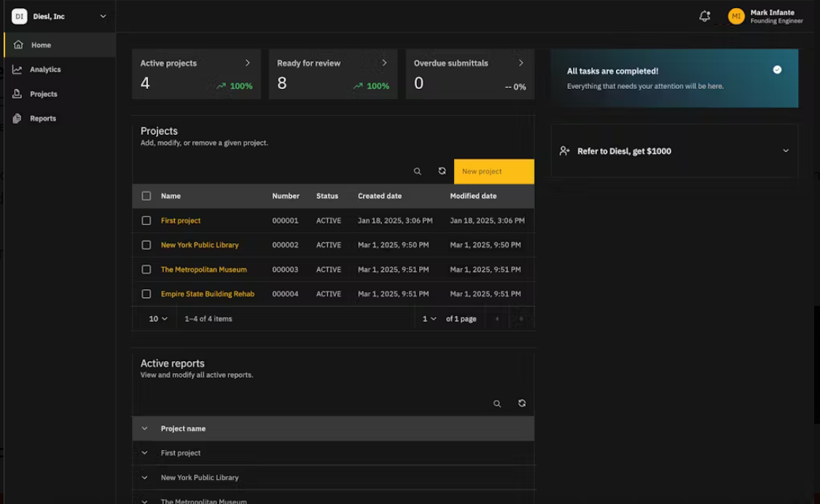820x504 pixels.
Task: Click the referral person-plus icon
Action: click(x=564, y=151)
